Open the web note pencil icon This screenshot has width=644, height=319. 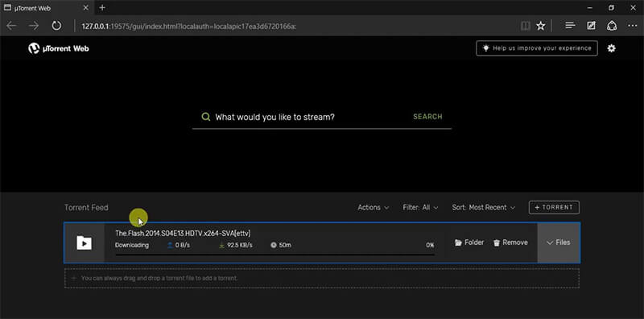[x=591, y=26]
